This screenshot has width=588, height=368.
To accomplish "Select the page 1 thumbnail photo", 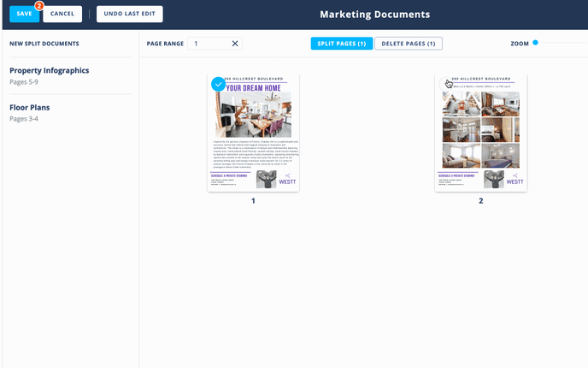I will 253,115.
